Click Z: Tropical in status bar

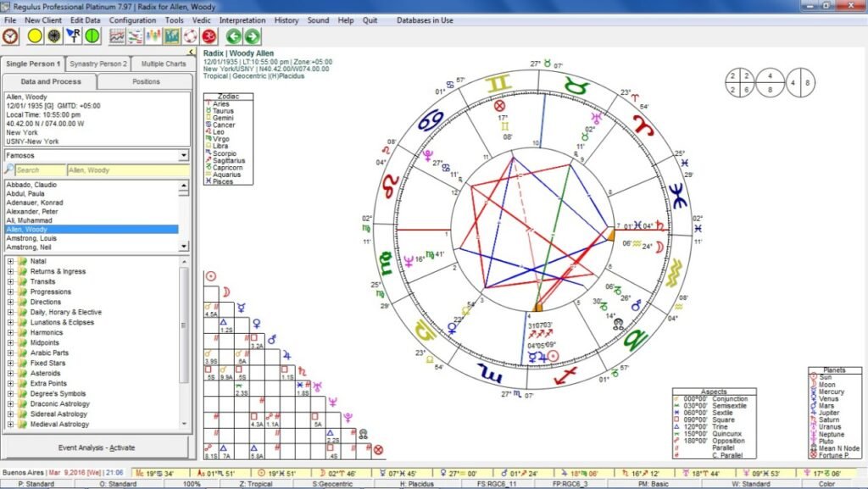[256, 484]
